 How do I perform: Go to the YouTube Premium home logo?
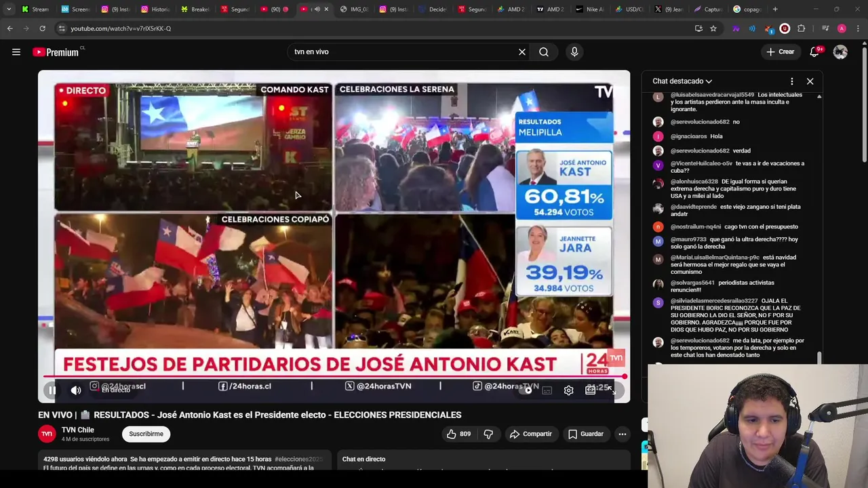click(x=57, y=52)
